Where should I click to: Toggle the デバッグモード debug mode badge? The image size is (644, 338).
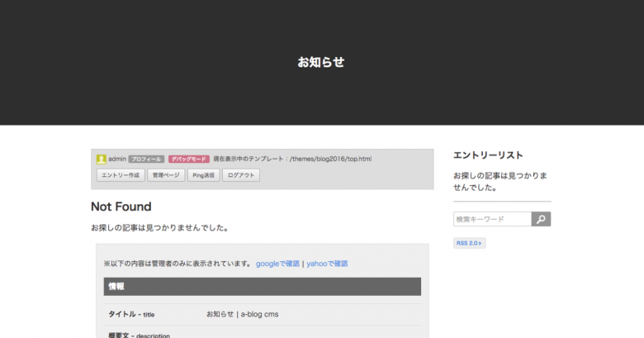188,159
